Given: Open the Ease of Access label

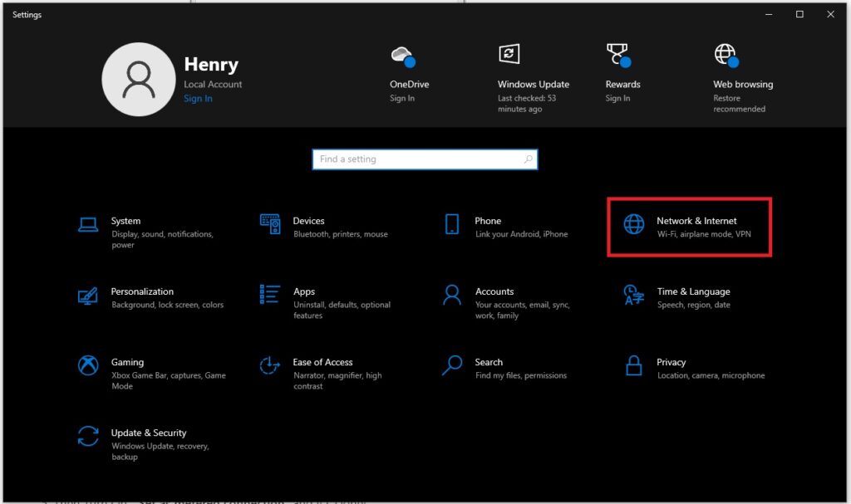Looking at the screenshot, I should [x=323, y=362].
